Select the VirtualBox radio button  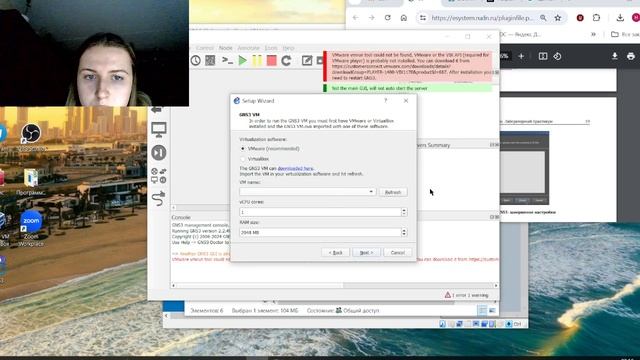click(243, 159)
